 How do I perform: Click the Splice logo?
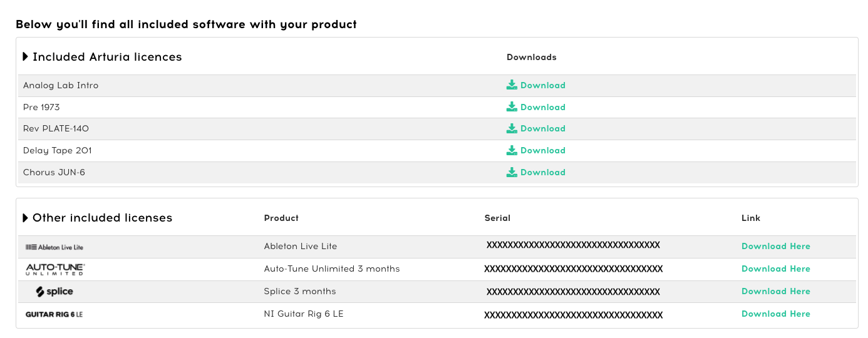click(x=54, y=292)
